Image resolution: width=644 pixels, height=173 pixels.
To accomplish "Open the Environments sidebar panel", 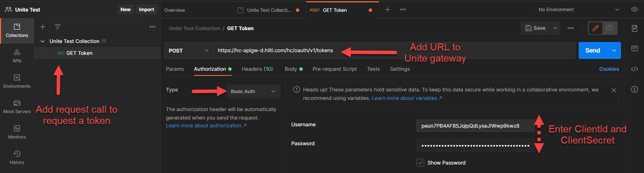I will point(17,82).
